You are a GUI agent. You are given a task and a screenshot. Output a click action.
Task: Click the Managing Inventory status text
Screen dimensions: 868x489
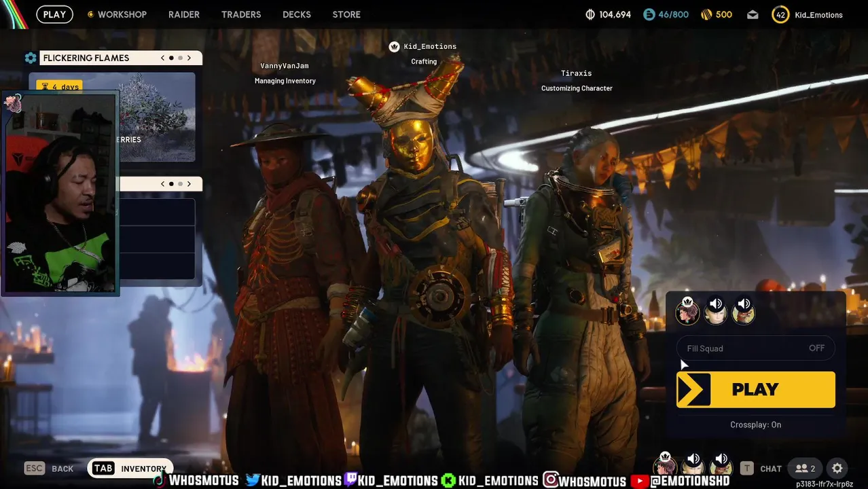pyautogui.click(x=285, y=81)
